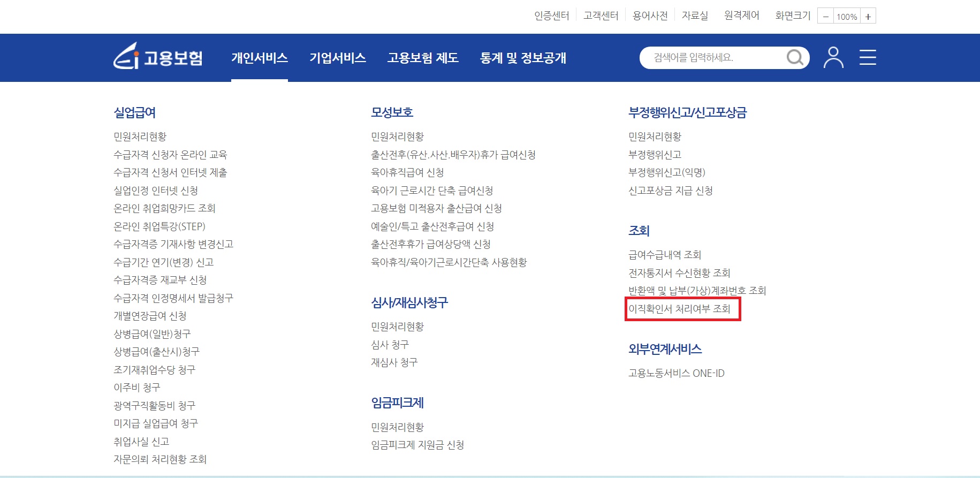Screen dimensions: 980x478
Task: Click the 외부연계서비스 section heading
Action: [665, 349]
